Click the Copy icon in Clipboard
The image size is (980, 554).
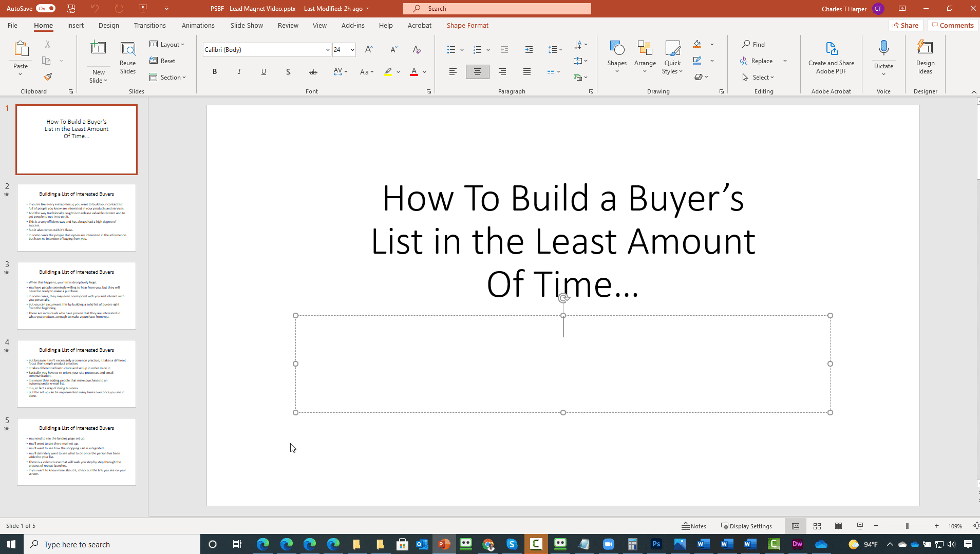coord(46,61)
